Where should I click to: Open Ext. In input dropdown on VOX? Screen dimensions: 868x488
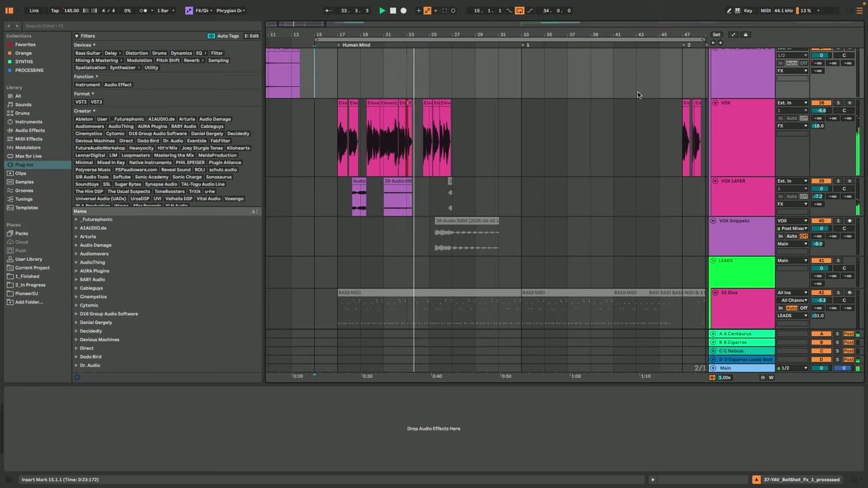coord(793,103)
